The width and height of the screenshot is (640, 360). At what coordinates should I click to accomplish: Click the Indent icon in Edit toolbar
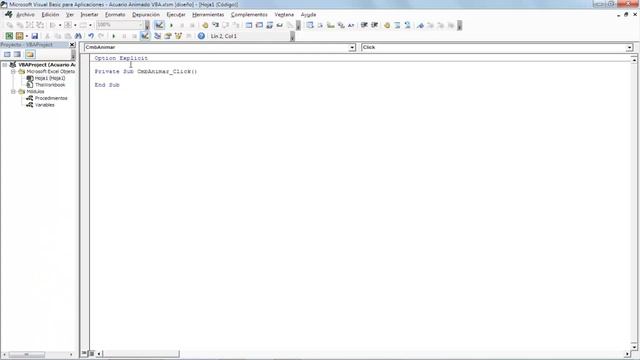tap(364, 25)
